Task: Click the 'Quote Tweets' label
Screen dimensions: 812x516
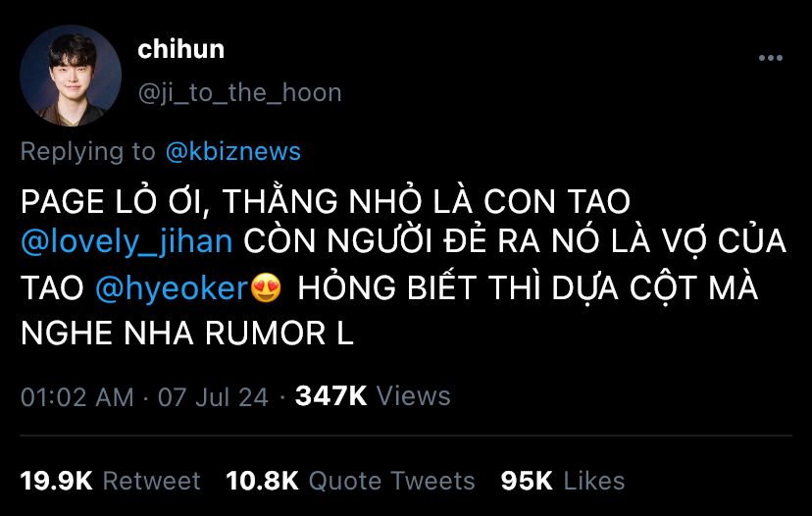Action: point(391,481)
